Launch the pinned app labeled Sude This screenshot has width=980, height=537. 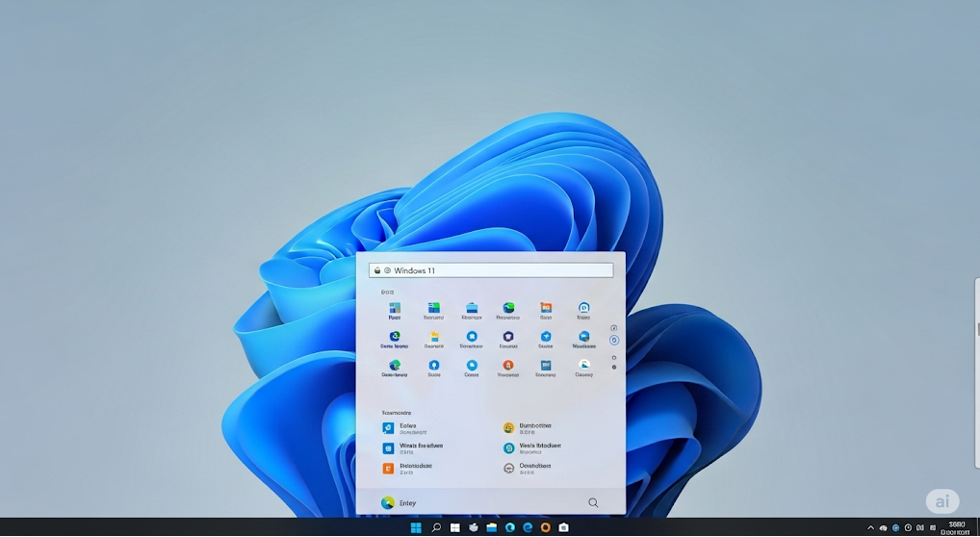click(433, 367)
